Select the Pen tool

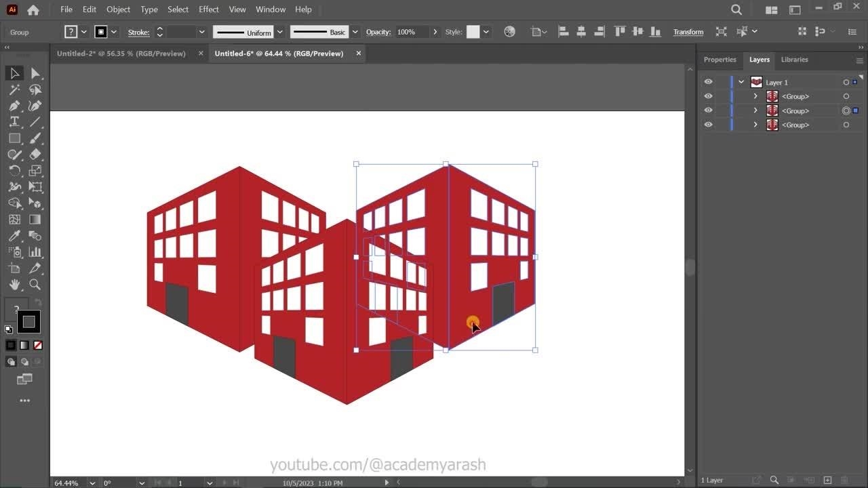pos(14,106)
